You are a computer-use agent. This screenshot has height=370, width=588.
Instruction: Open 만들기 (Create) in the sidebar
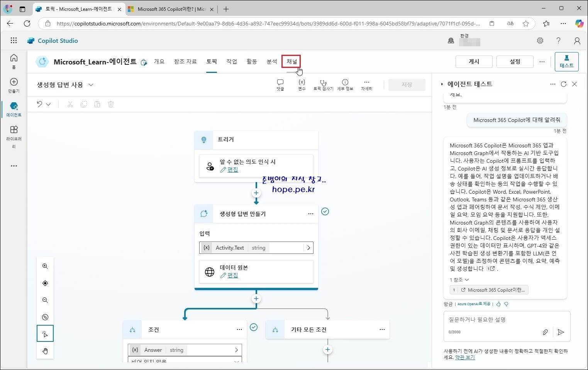click(14, 85)
